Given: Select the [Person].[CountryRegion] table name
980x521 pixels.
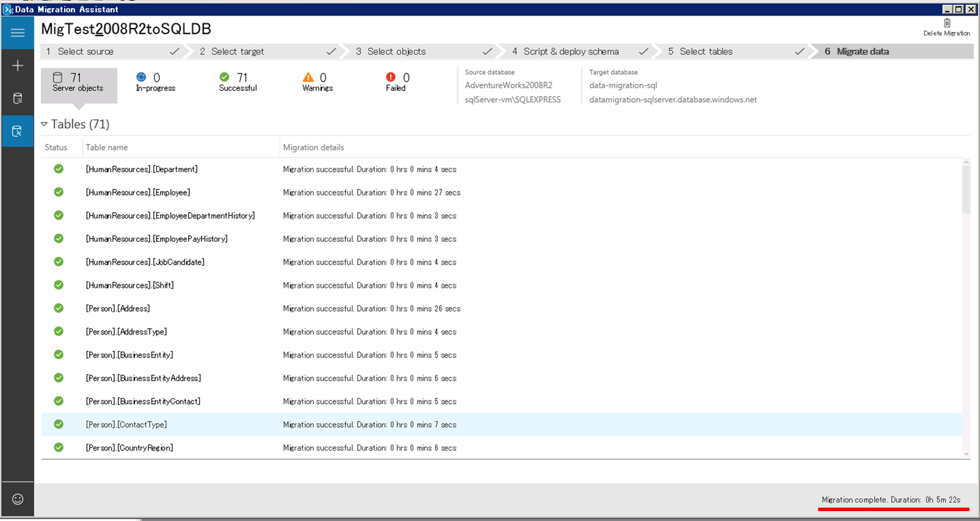Looking at the screenshot, I should (x=129, y=448).
